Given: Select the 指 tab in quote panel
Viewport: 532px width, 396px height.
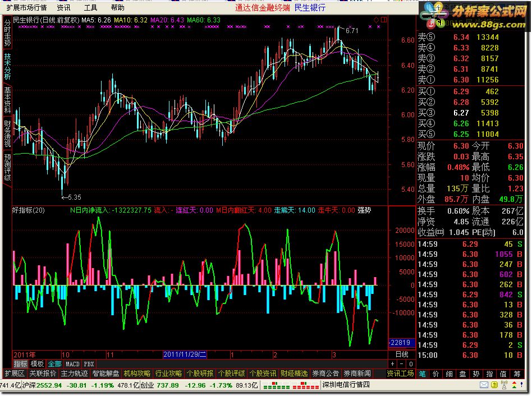Looking at the screenshot, I should (489, 374).
